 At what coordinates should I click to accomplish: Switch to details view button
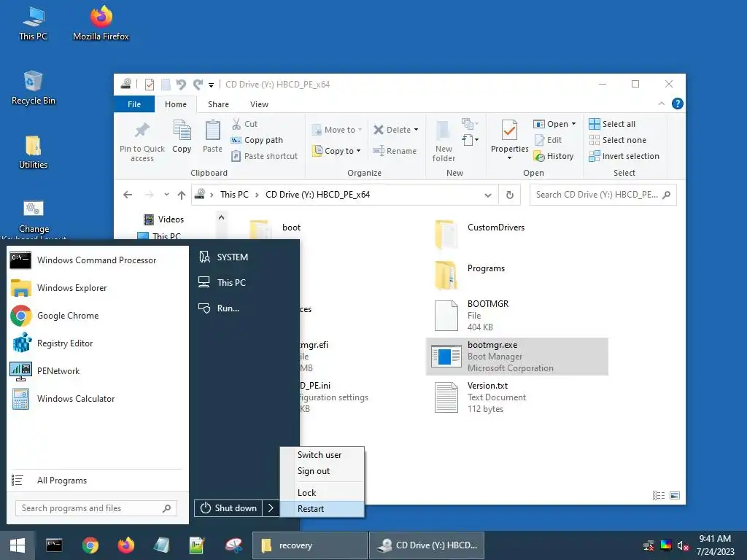pos(659,496)
